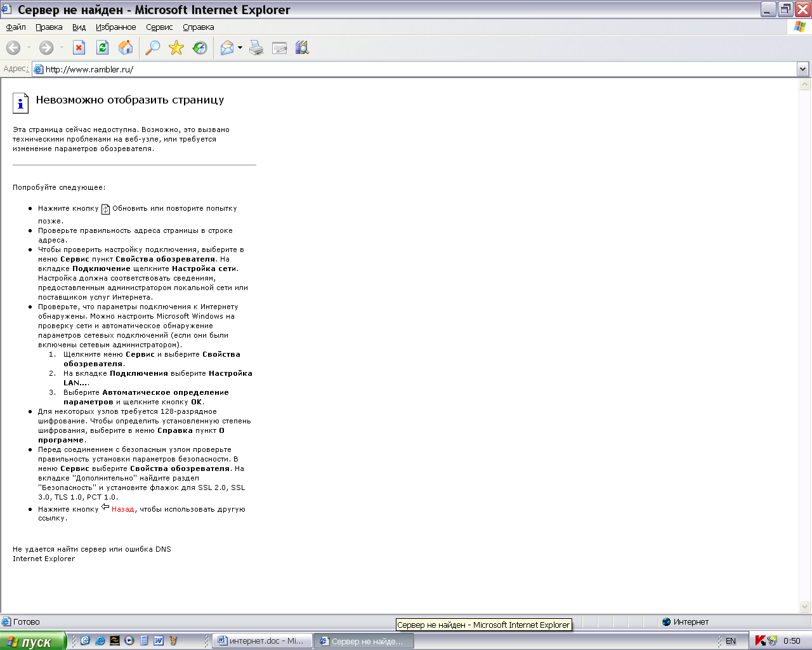Click the Research books-and-magnifier toolbar icon
The width and height of the screenshot is (812, 650).
302,48
